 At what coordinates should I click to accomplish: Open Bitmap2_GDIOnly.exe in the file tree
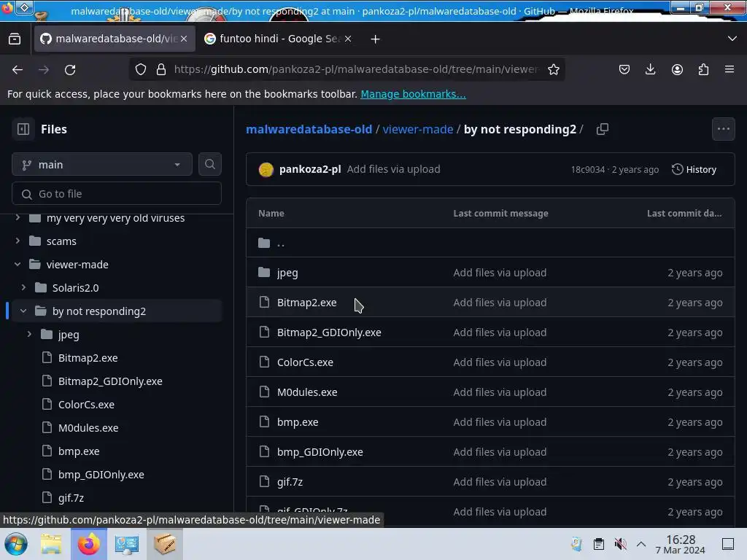tap(110, 381)
